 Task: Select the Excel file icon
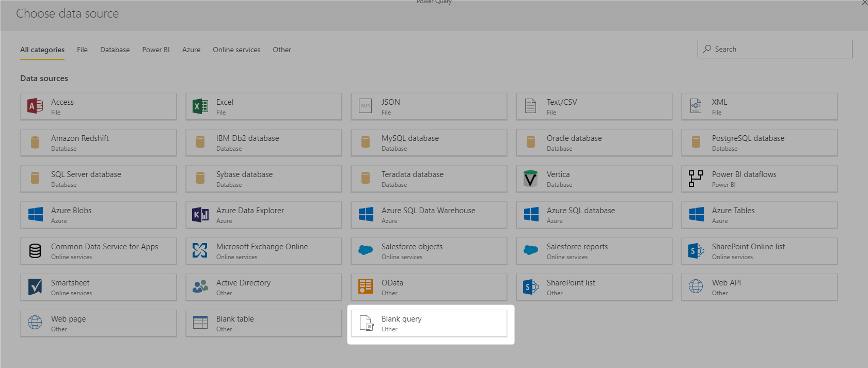click(x=200, y=106)
